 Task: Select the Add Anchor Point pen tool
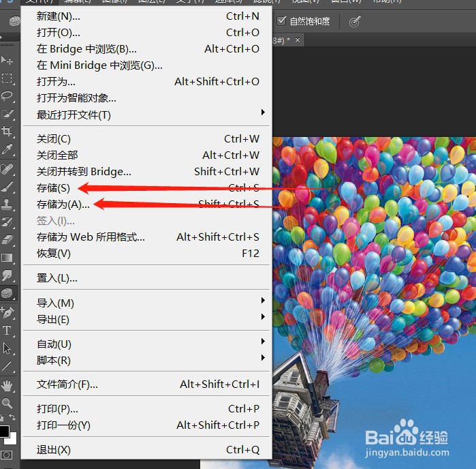pos(7,312)
